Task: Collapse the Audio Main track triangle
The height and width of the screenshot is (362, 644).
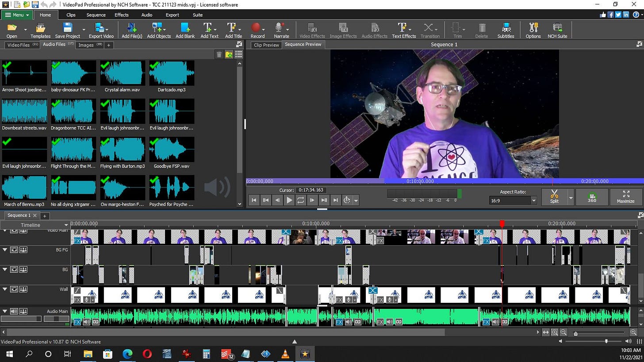Action: pos(5,311)
